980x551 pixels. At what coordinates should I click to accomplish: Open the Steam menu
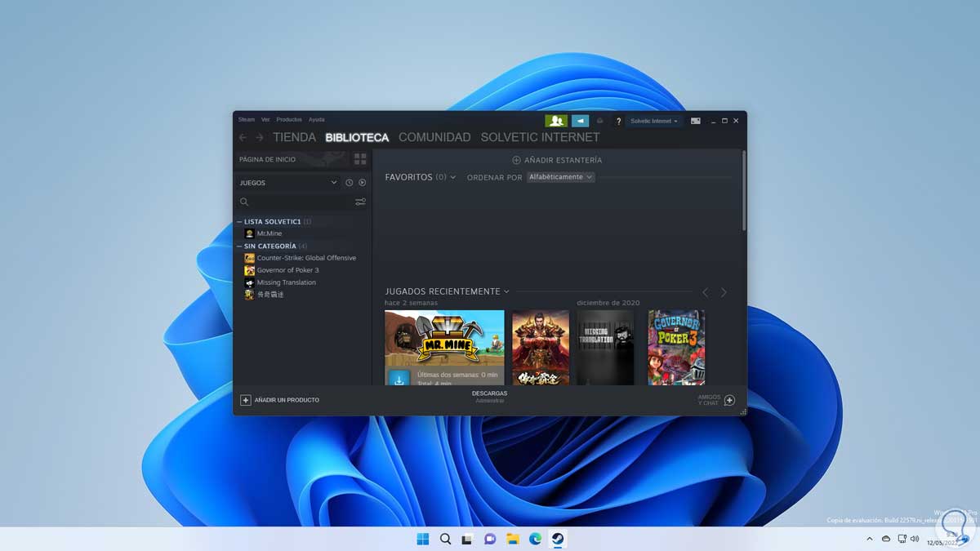click(247, 119)
